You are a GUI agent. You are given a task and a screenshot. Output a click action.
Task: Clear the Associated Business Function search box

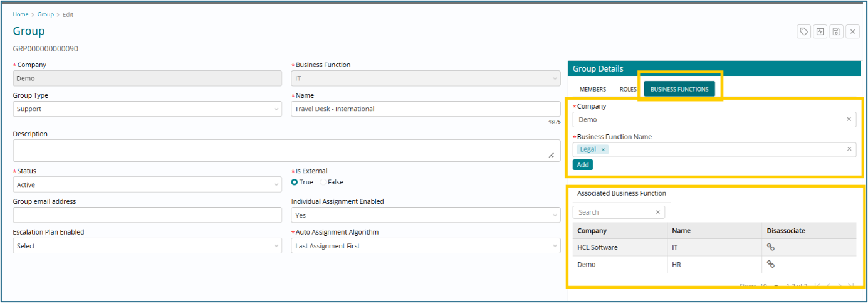click(x=658, y=212)
